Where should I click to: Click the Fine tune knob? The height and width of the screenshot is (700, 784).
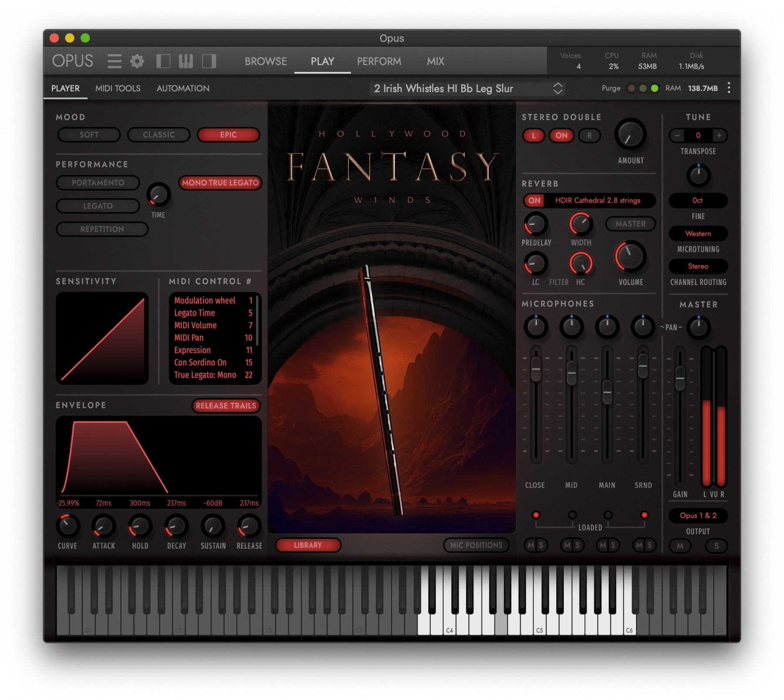pos(699,175)
